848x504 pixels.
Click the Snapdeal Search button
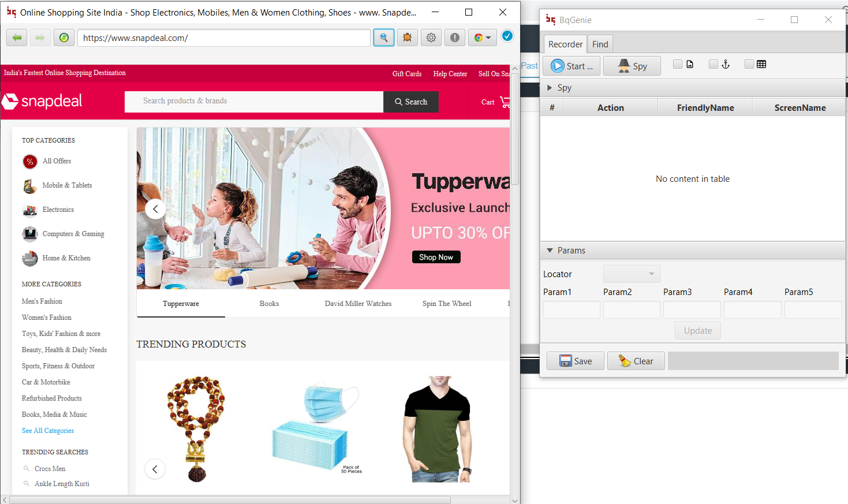[411, 102]
